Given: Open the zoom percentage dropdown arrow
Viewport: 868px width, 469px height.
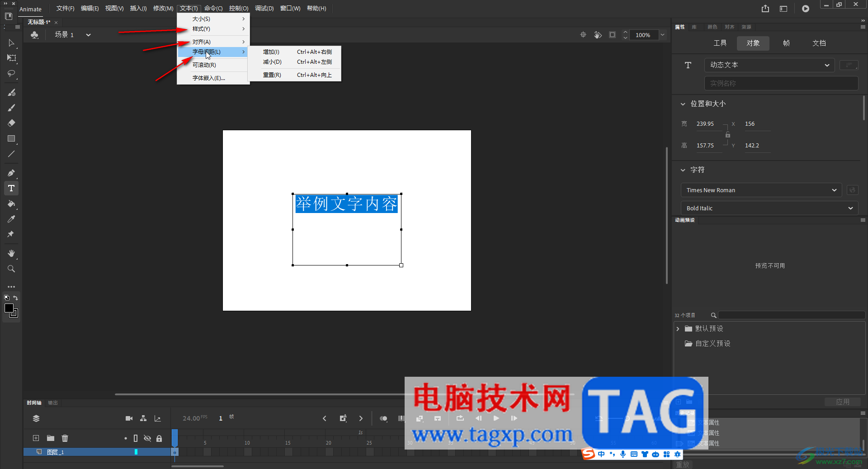Looking at the screenshot, I should point(662,35).
